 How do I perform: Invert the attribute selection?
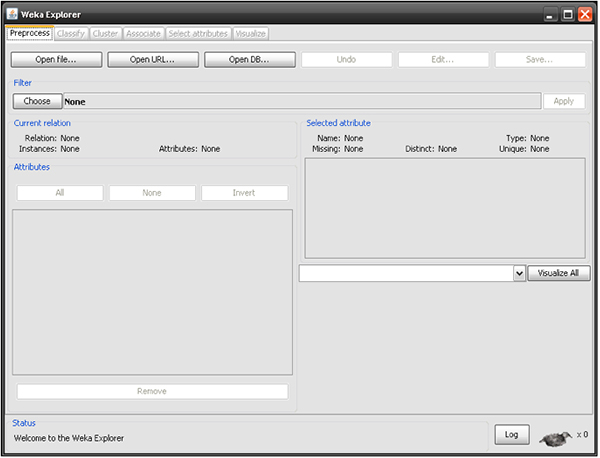pos(245,193)
